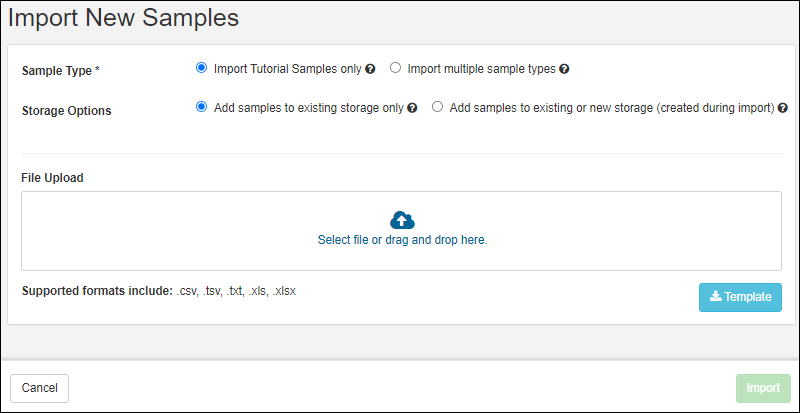The width and height of the screenshot is (800, 413).
Task: Choose the Import multiple sample types option
Action: (395, 68)
